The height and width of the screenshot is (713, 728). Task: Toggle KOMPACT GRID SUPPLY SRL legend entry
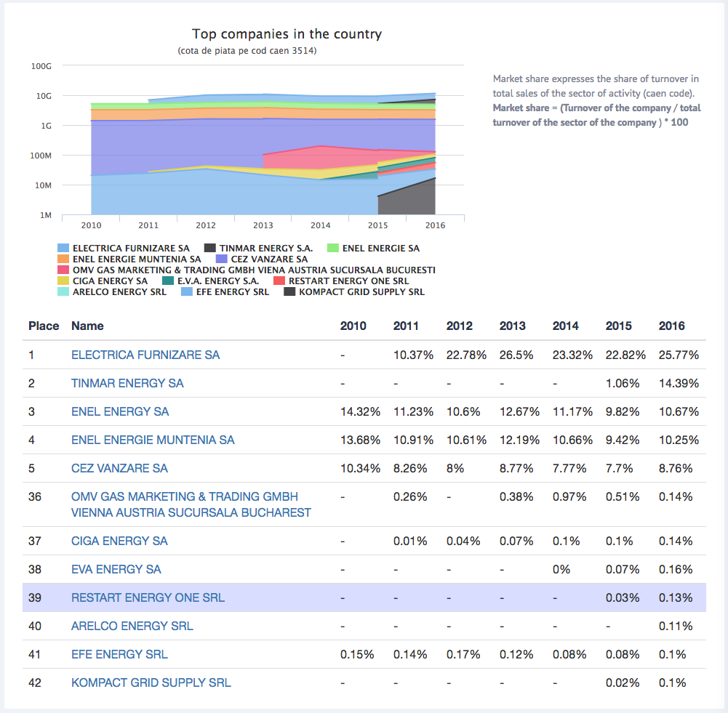pos(354,291)
